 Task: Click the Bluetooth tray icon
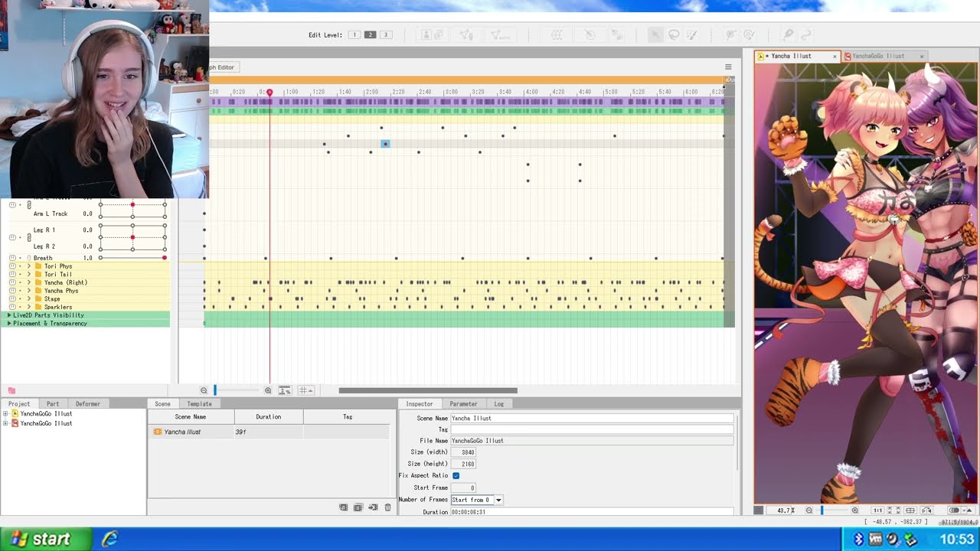pyautogui.click(x=858, y=540)
